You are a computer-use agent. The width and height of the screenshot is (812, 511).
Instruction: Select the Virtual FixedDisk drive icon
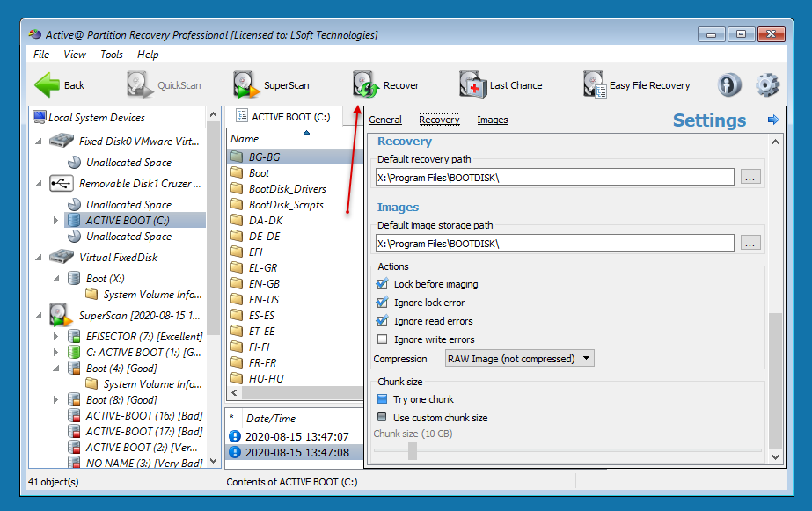(61, 257)
